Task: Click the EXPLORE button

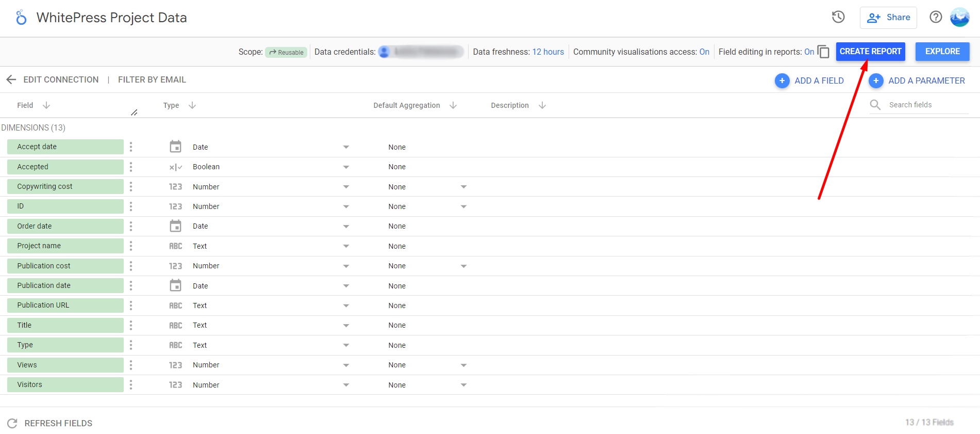Action: pos(942,52)
